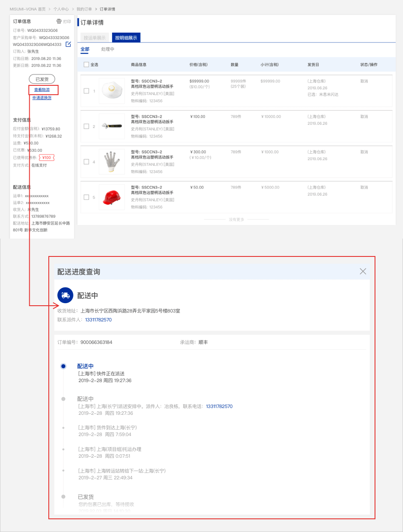Click the print icon in order info
The width and height of the screenshot is (403, 532).
coord(59,21)
